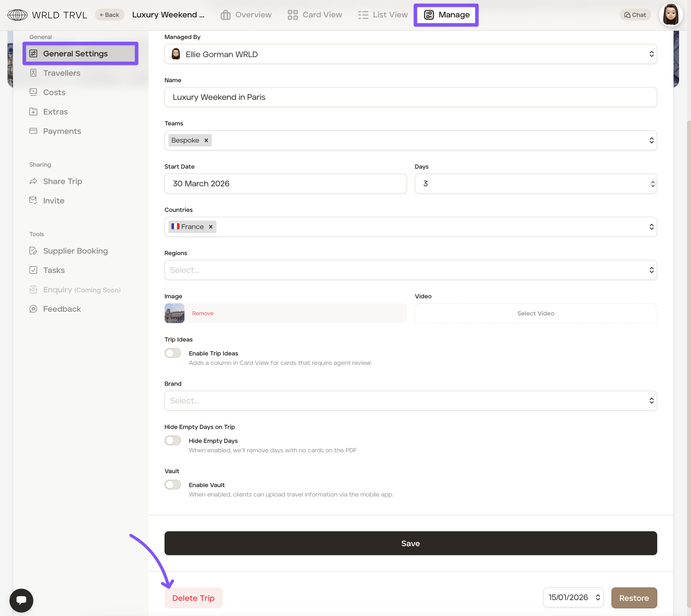
Task: Remove the France country tag
Action: [x=211, y=227]
